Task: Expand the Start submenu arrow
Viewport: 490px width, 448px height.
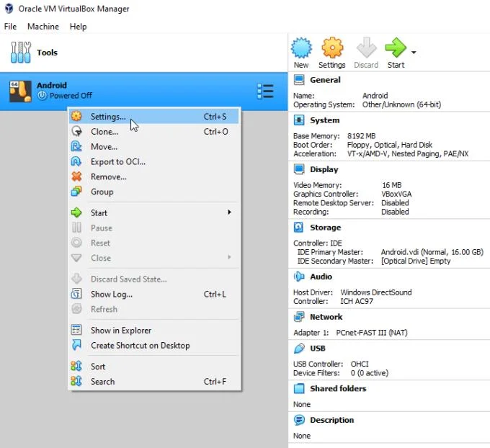Action: pos(229,212)
